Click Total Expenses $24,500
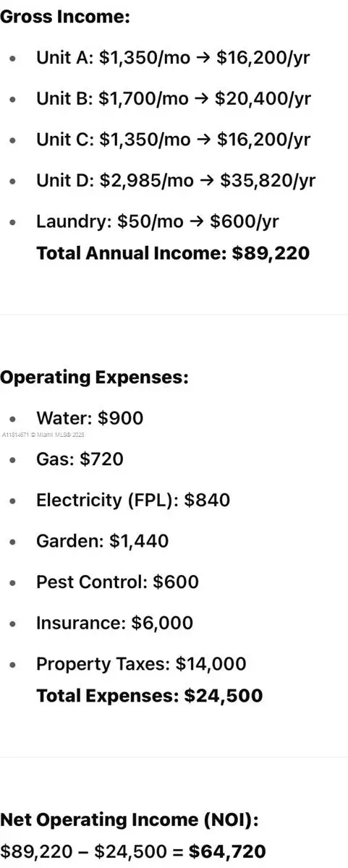 tap(149, 696)
